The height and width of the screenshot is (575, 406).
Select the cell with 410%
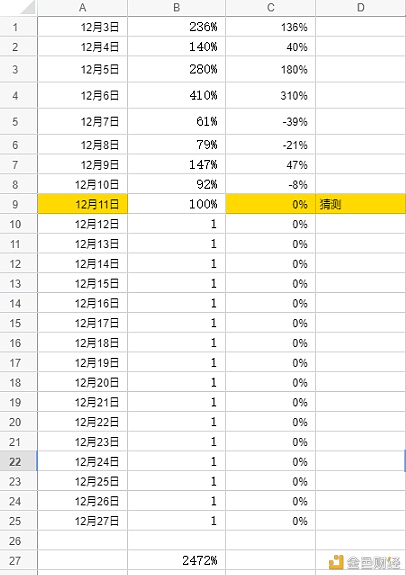(x=176, y=95)
